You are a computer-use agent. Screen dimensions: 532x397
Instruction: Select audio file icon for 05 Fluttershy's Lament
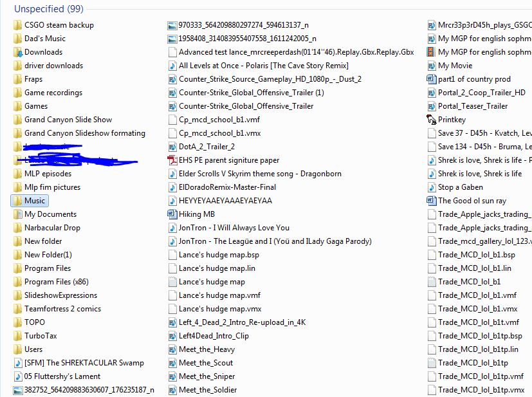click(x=17, y=376)
